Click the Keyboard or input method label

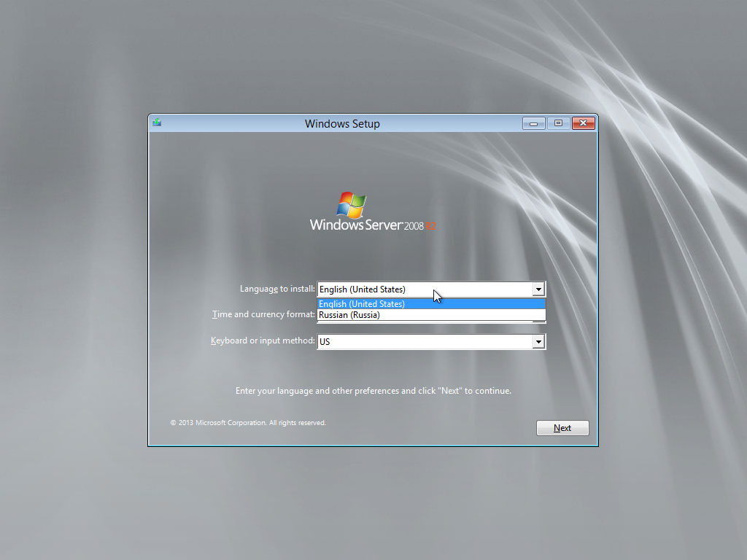point(263,341)
